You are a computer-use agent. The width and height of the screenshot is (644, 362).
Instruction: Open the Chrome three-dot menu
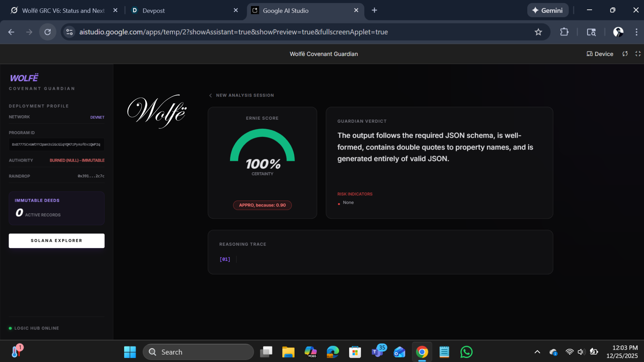pos(636,32)
